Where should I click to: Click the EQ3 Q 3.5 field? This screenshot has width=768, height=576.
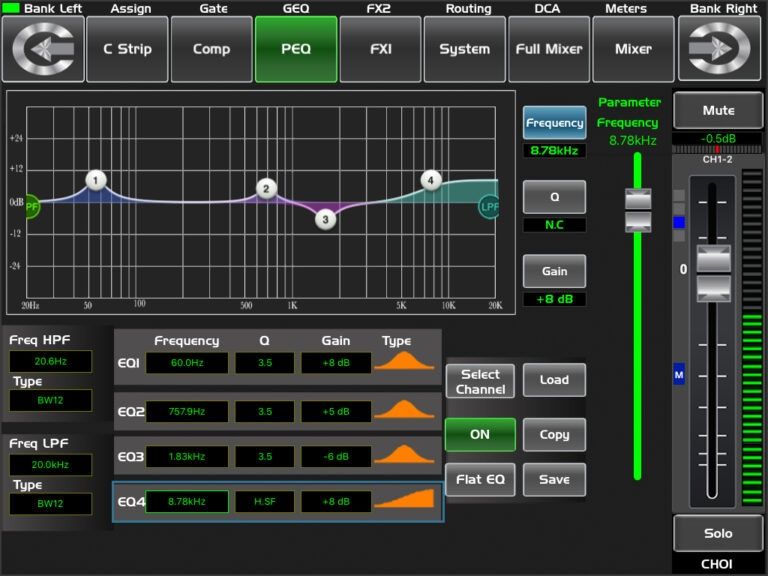[265, 456]
